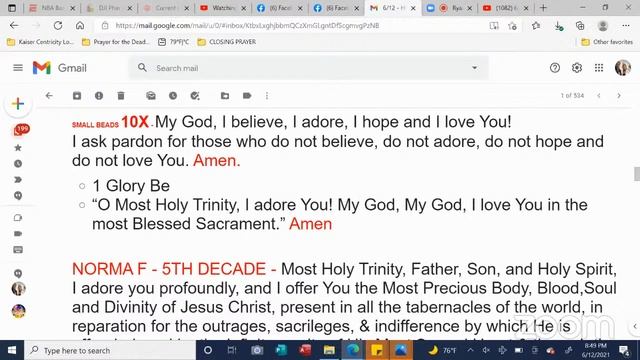Open Prayer for the Dead bookmark folder
The image size is (640, 360).
click(116, 42)
